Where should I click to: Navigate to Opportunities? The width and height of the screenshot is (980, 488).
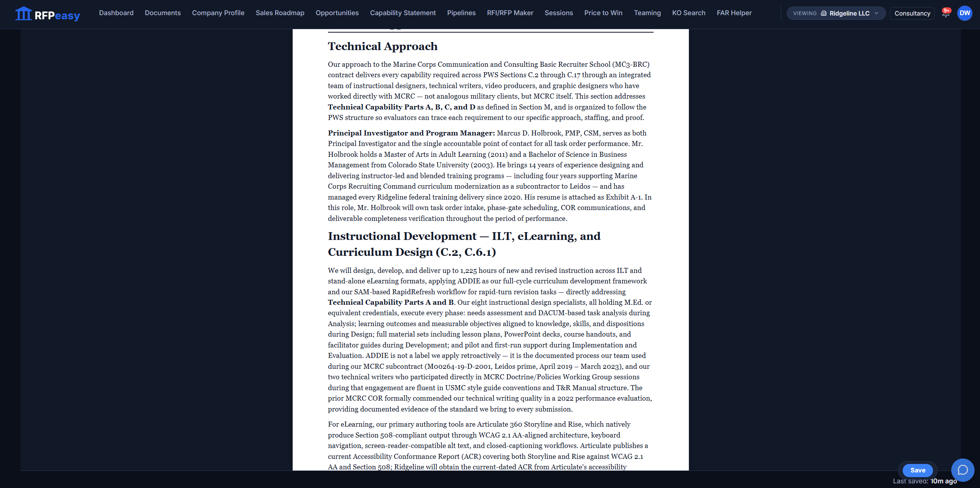[337, 13]
